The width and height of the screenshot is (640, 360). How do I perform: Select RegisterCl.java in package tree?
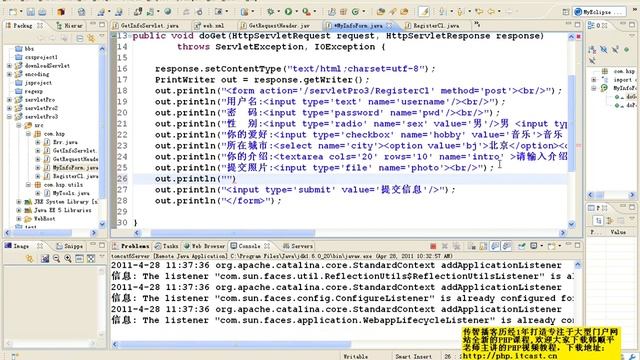click(71, 176)
